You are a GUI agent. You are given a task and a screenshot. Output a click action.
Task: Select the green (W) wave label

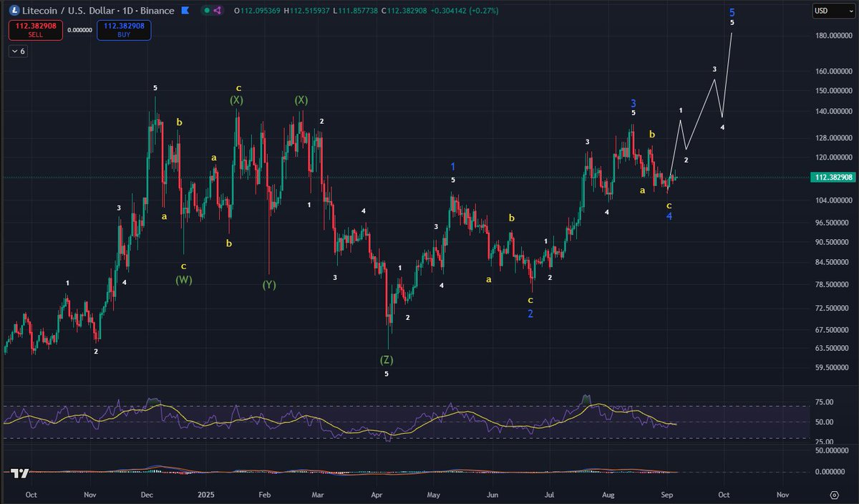click(184, 280)
